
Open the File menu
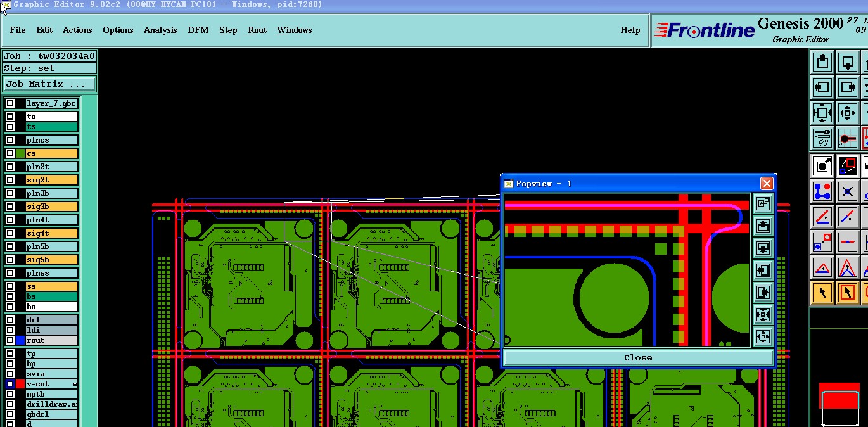(x=18, y=30)
